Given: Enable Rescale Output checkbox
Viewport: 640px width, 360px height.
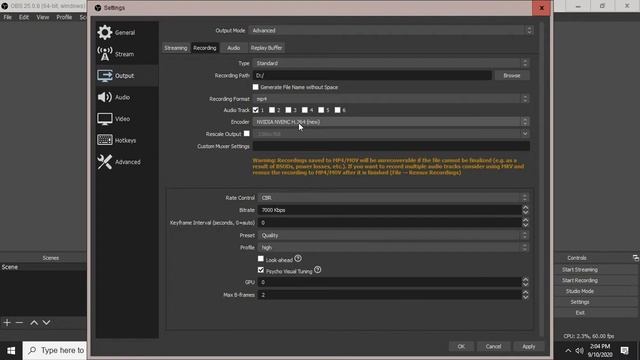Looking at the screenshot, I should (247, 133).
